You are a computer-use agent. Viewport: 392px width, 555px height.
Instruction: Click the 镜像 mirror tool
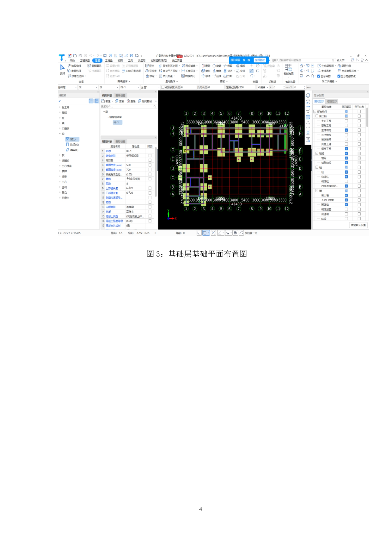coord(217,71)
